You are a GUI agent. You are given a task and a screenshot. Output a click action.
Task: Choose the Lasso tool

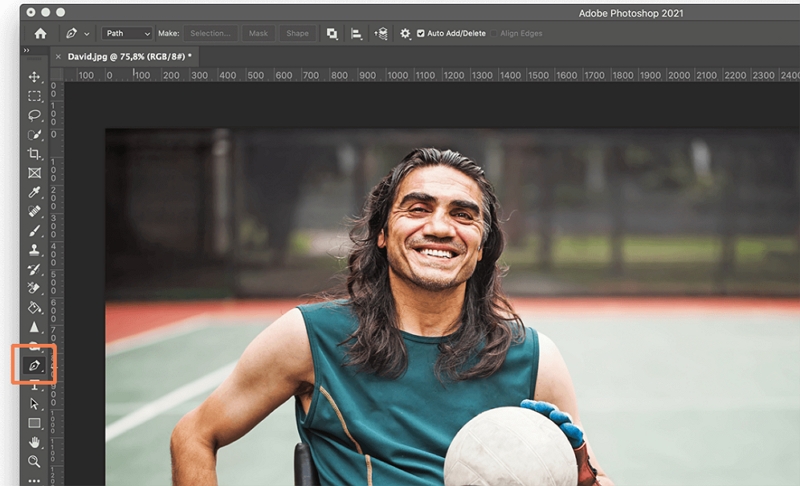coord(35,115)
